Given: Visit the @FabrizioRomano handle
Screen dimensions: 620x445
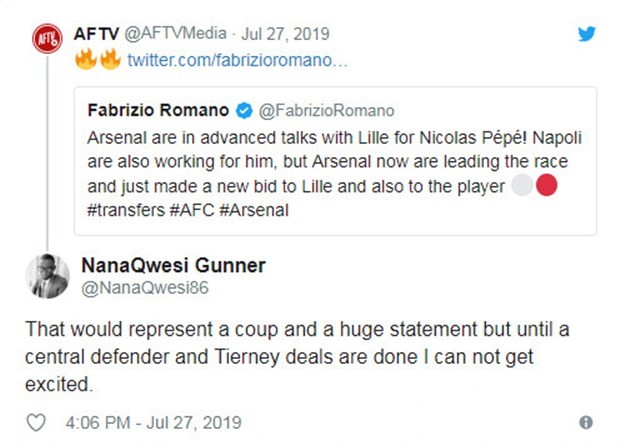Looking at the screenshot, I should coord(326,108).
